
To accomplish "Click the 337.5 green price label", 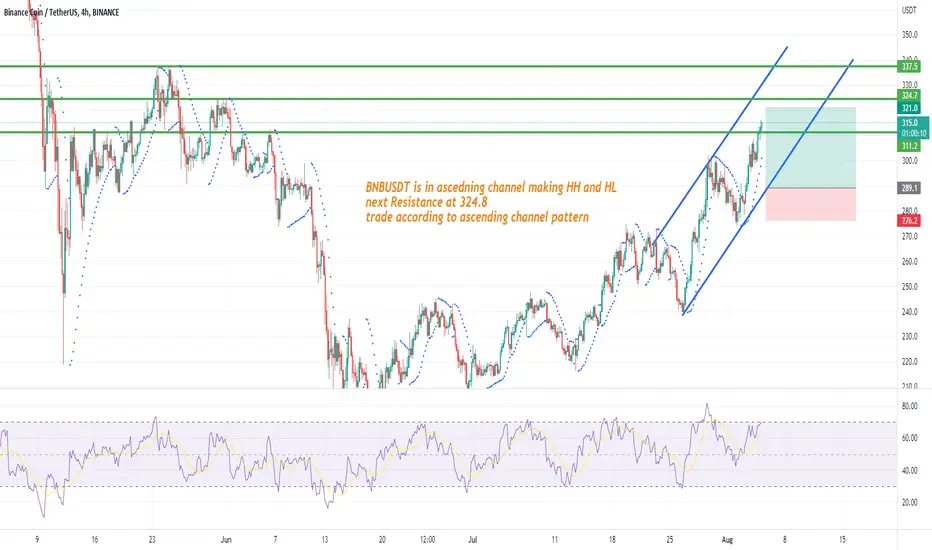I will click(x=909, y=67).
